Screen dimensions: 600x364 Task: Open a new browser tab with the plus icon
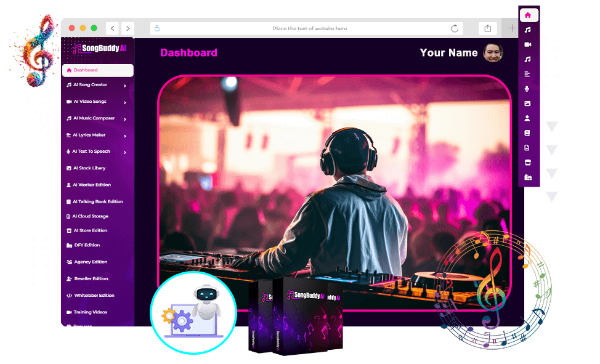(x=512, y=28)
